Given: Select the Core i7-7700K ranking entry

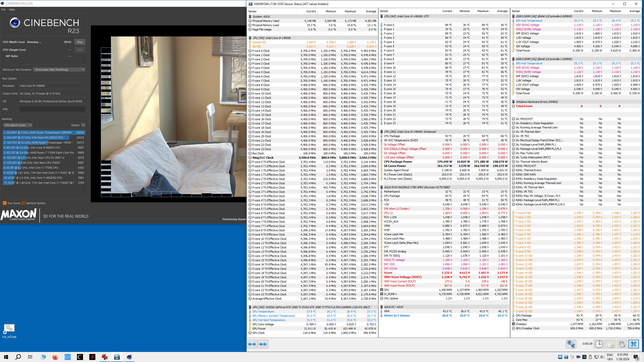Looking at the screenshot, I should [44, 168].
